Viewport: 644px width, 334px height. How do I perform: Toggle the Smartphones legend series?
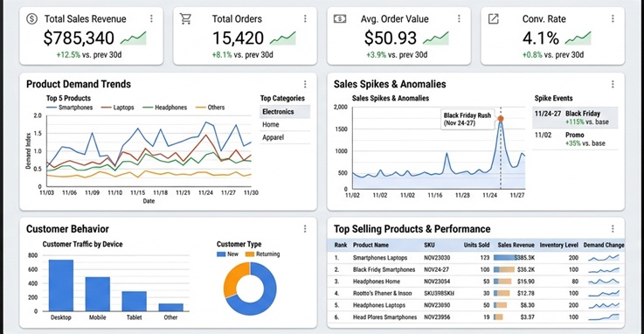coord(69,108)
